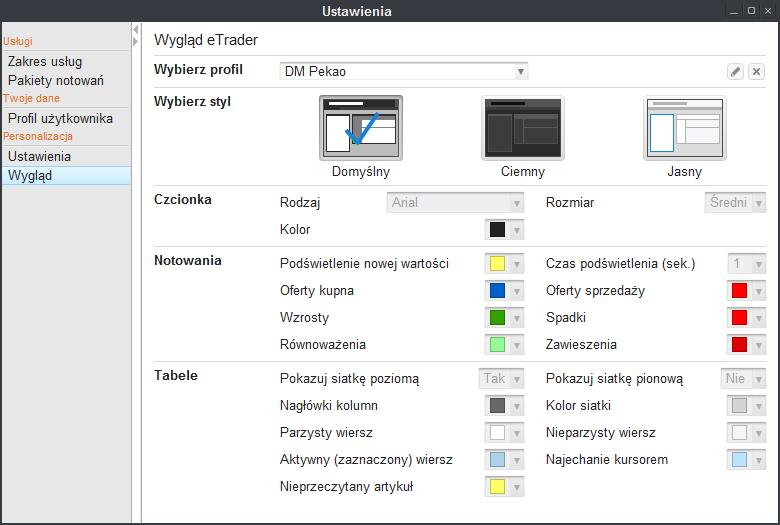Click the delete profile X icon

click(756, 72)
